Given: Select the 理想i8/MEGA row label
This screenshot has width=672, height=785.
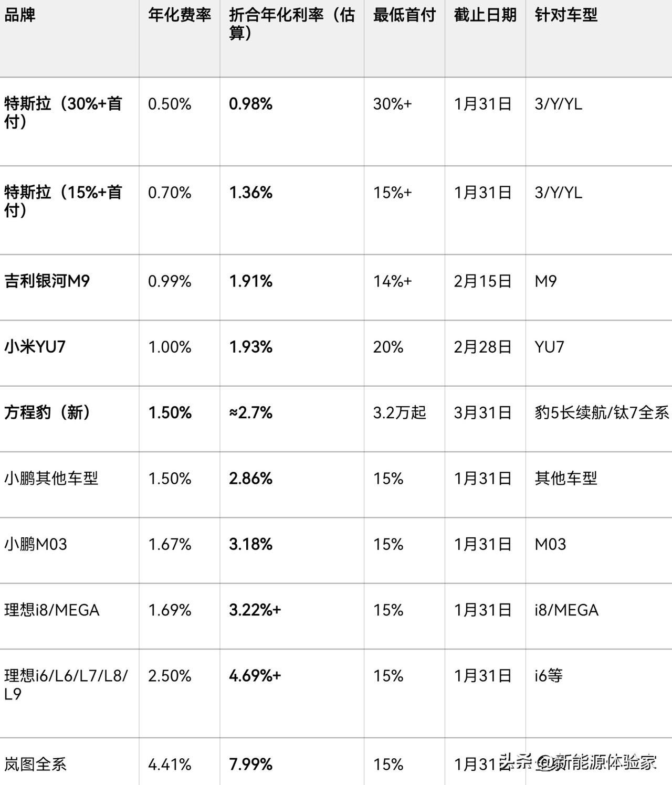Looking at the screenshot, I should tap(52, 610).
